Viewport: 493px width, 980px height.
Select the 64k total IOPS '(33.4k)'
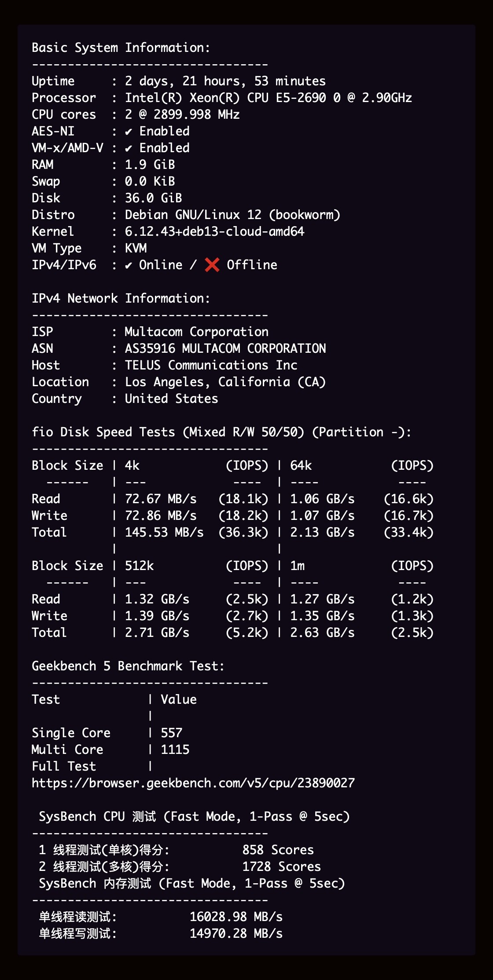tap(408, 532)
